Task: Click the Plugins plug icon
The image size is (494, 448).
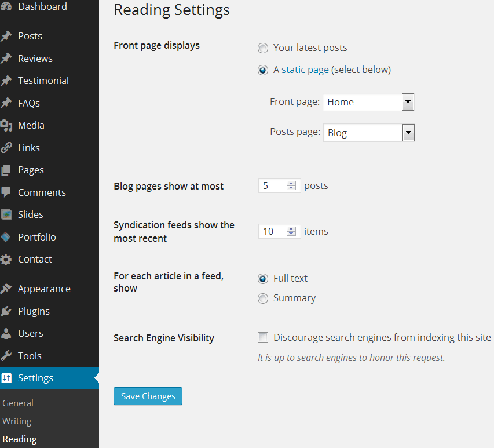Action: pos(6,311)
